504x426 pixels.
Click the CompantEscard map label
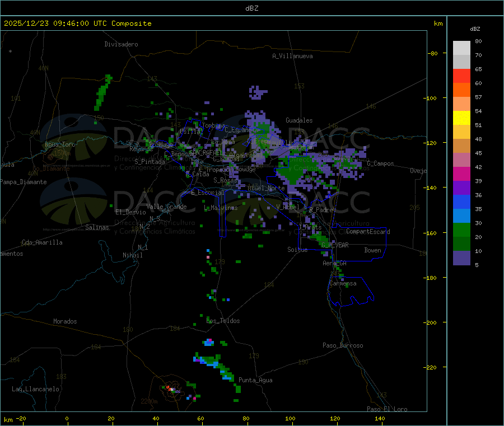[368, 232]
